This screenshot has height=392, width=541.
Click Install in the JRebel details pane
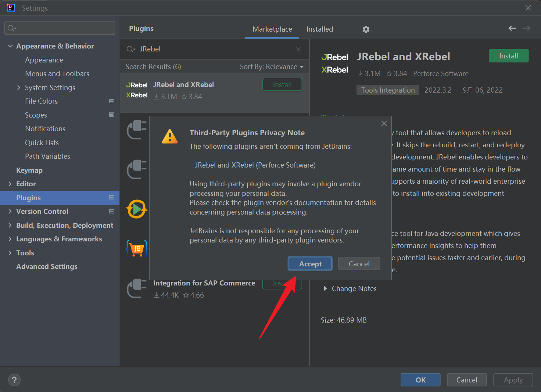509,56
